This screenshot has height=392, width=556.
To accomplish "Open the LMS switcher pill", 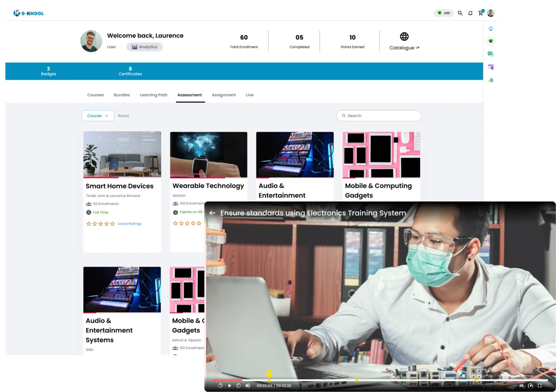I will click(x=443, y=13).
